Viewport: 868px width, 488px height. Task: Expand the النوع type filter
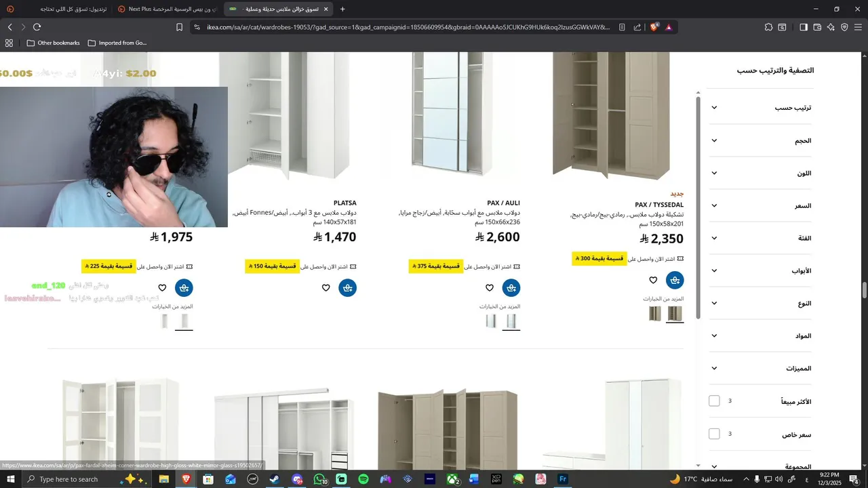[761, 303]
